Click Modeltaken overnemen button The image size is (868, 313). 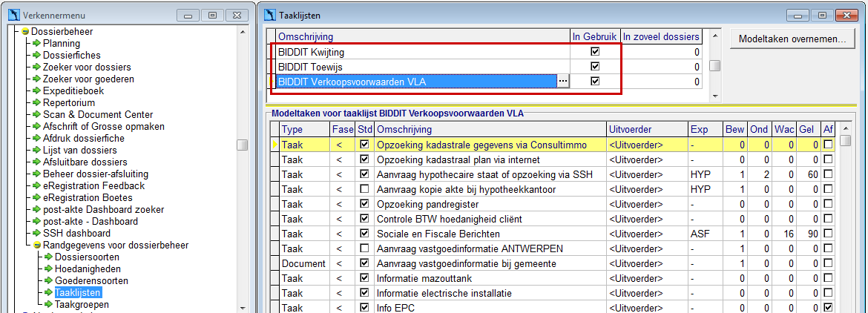point(792,40)
